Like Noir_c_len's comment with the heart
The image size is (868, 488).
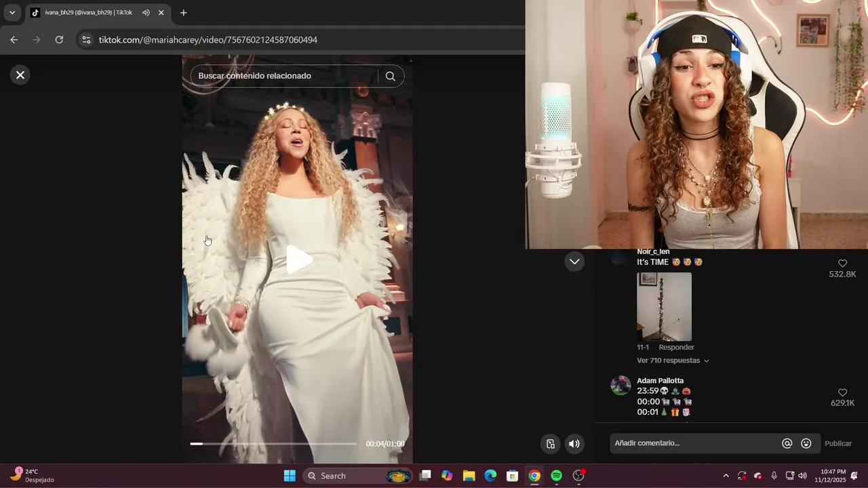842,263
